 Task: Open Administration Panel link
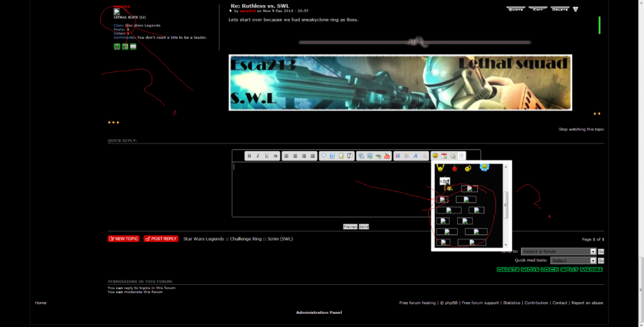319,313
